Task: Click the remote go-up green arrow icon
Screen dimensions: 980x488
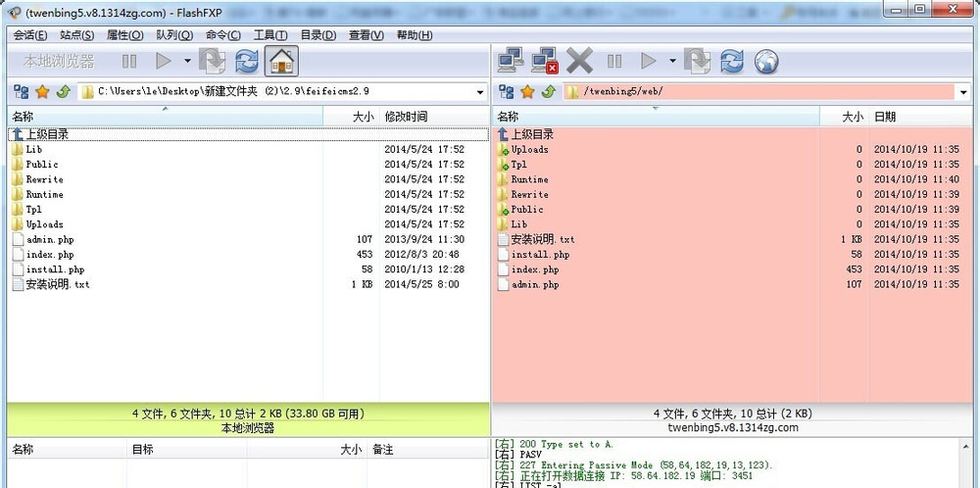Action: (x=548, y=92)
